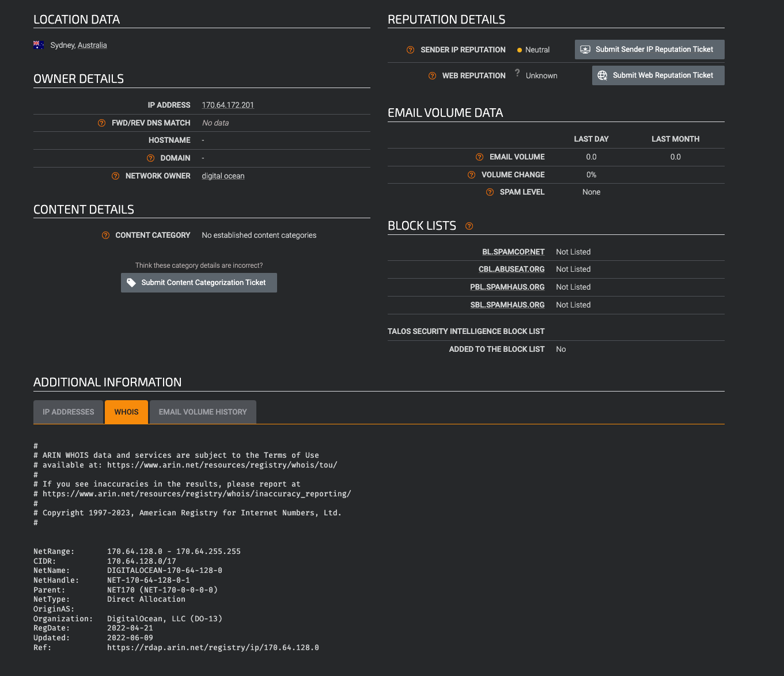
Task: Click the 'No data' DNS match value
Action: (215, 123)
